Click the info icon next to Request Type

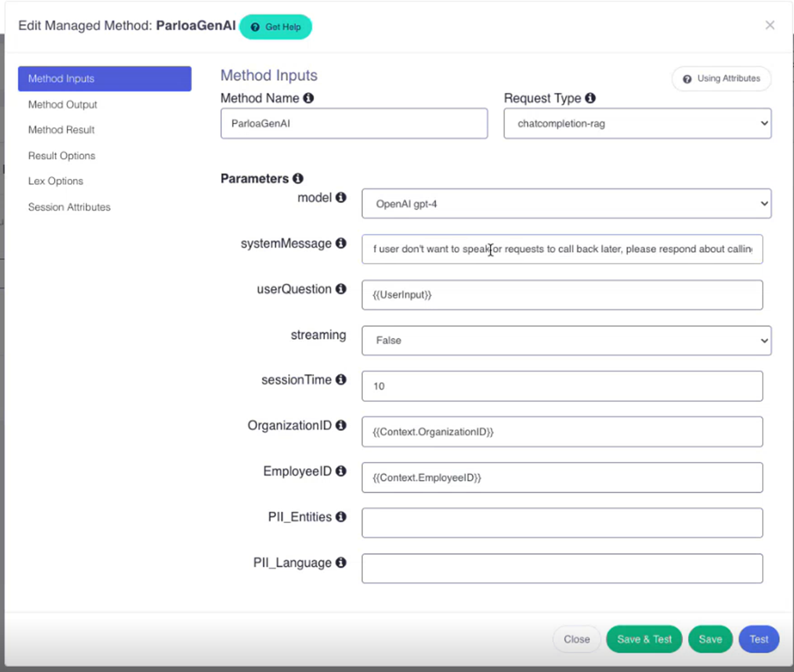pos(590,98)
